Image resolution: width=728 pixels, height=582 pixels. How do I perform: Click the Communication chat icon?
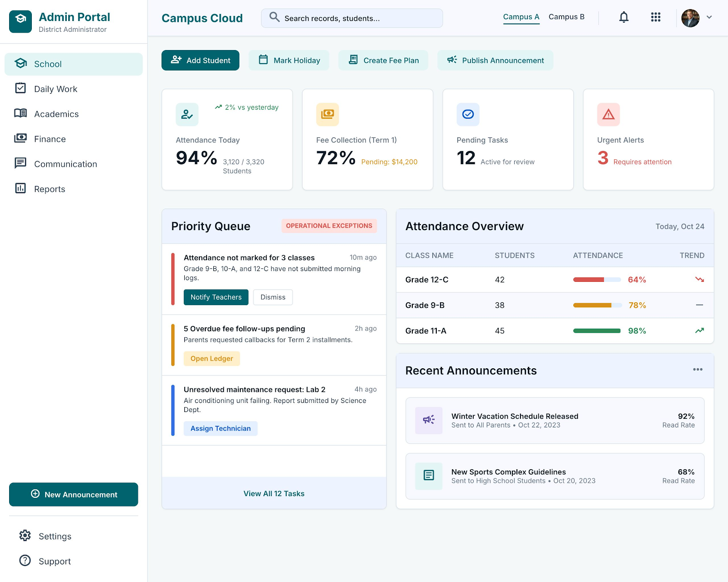pyautogui.click(x=20, y=163)
